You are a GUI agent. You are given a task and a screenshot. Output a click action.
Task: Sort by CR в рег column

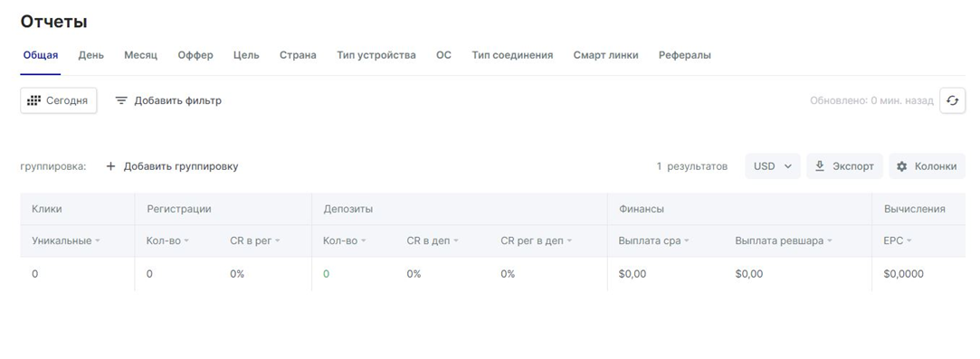tap(255, 241)
